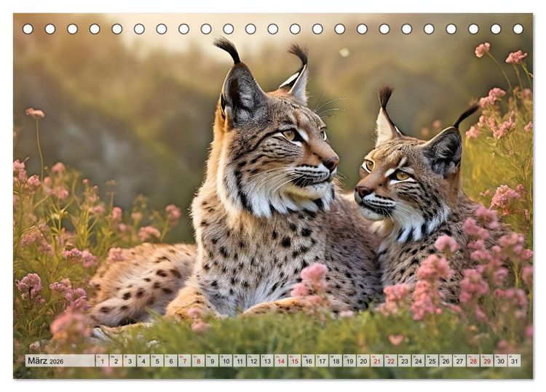This screenshot has height=392, width=546.
Task: Select red day 15 in the calendar strip
Action: tap(295, 361)
